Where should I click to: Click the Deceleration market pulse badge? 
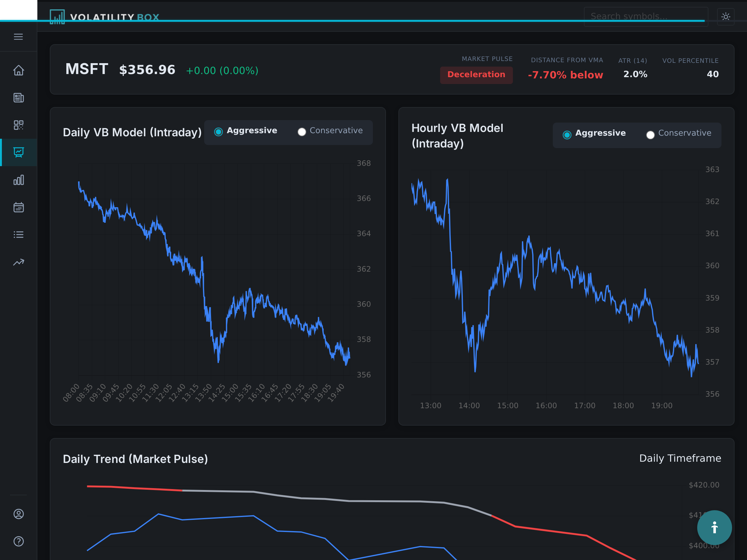[476, 75]
